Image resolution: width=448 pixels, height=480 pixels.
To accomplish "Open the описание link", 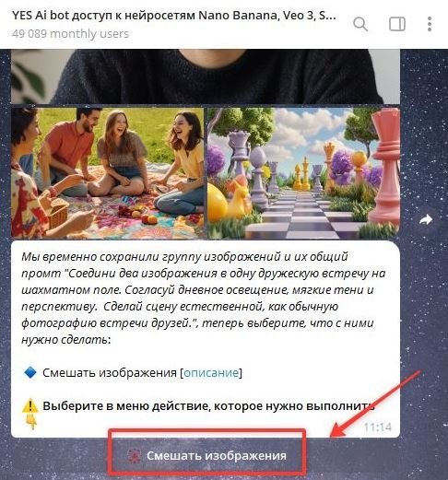I will (x=211, y=372).
